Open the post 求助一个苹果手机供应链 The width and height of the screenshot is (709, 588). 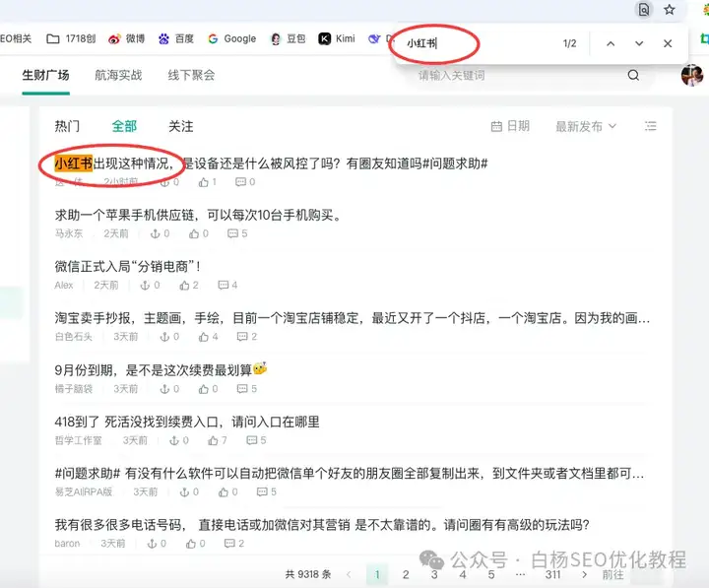198,215
